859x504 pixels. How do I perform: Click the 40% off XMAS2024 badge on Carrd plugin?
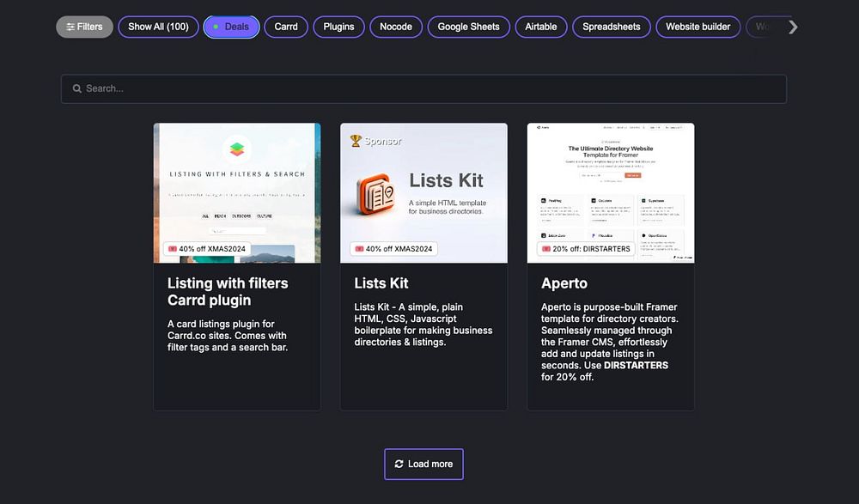pyautogui.click(x=207, y=249)
